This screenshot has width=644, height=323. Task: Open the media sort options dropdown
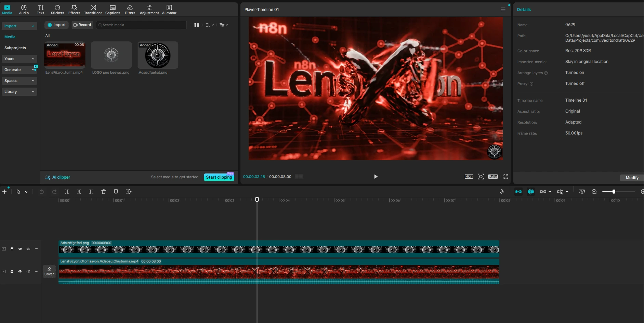210,25
